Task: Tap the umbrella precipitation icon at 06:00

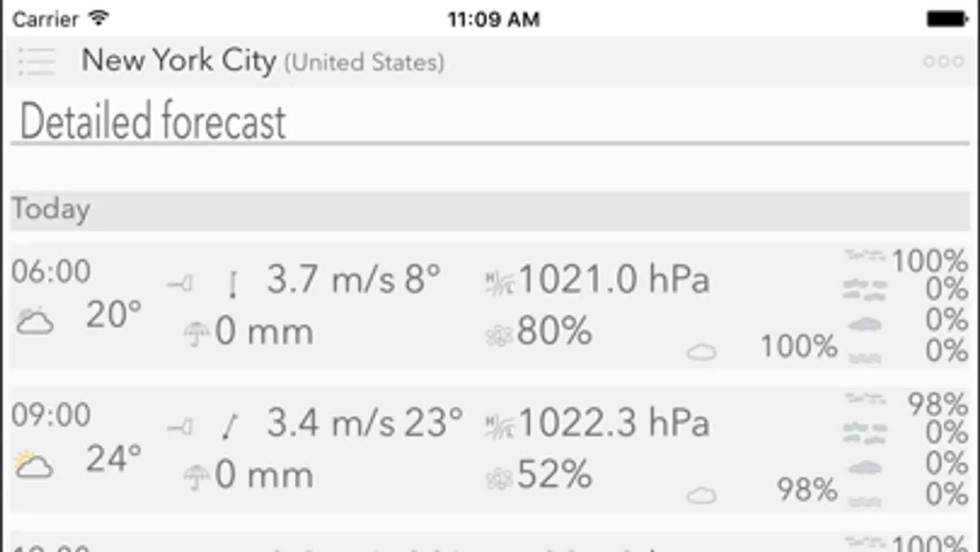Action: 196,334
